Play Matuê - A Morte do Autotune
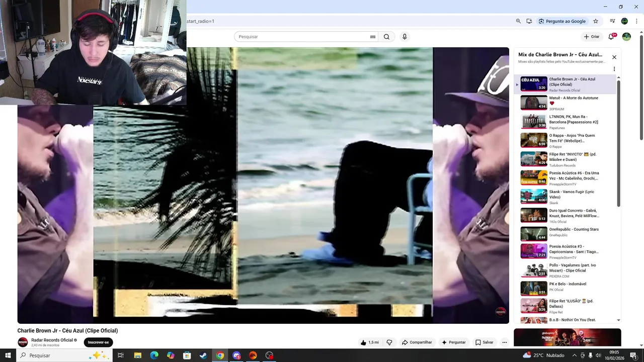This screenshot has width=644, height=362. pyautogui.click(x=566, y=103)
